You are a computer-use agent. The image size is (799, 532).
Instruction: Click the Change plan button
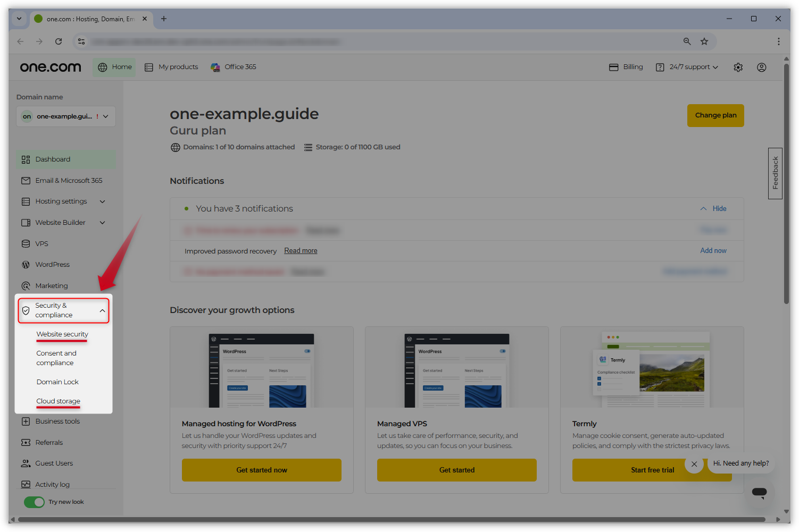pyautogui.click(x=715, y=115)
